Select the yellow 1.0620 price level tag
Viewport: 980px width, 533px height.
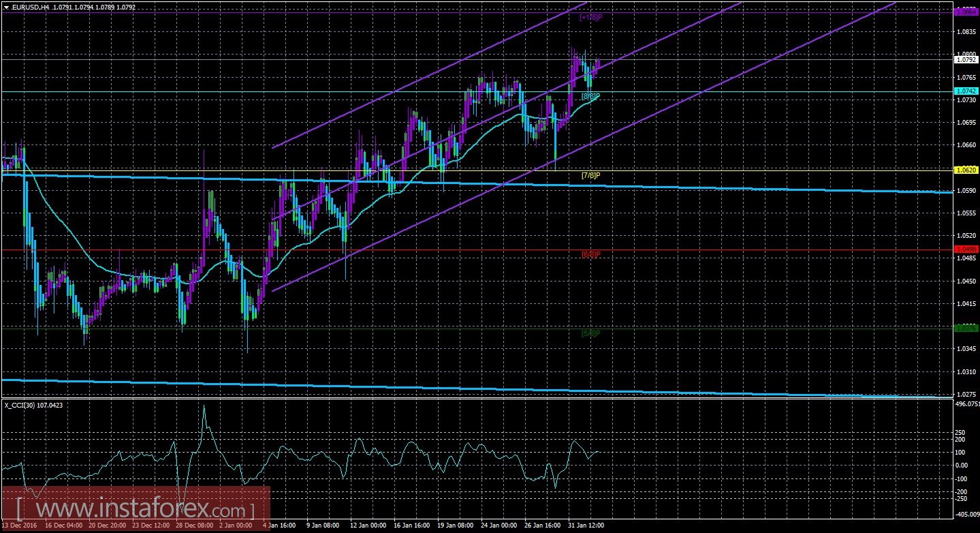pyautogui.click(x=966, y=170)
